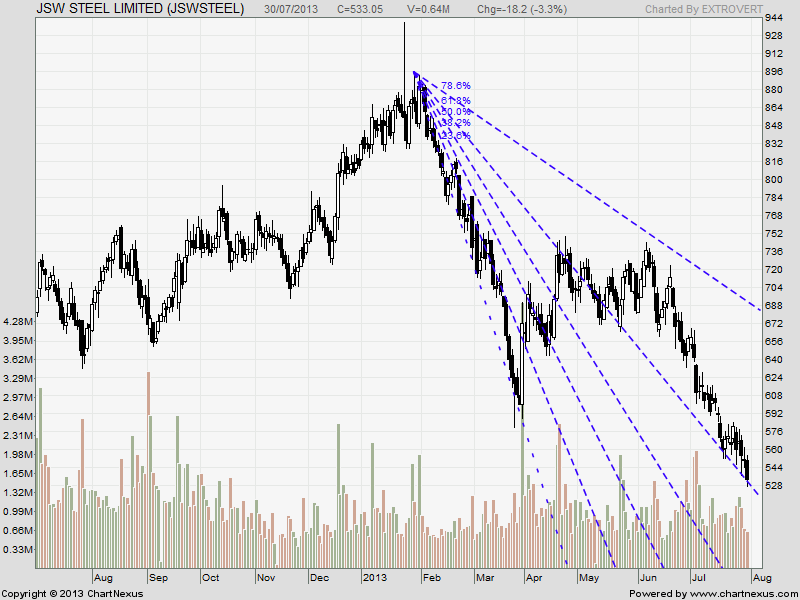
Task: Select the 78.6% Fibonacci fan line label
Action: 455,86
